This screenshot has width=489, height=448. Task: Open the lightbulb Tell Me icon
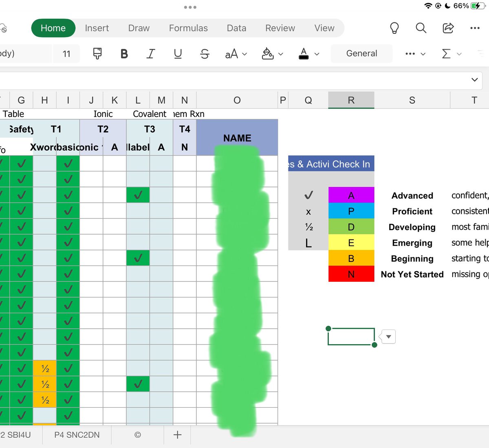pos(394,28)
